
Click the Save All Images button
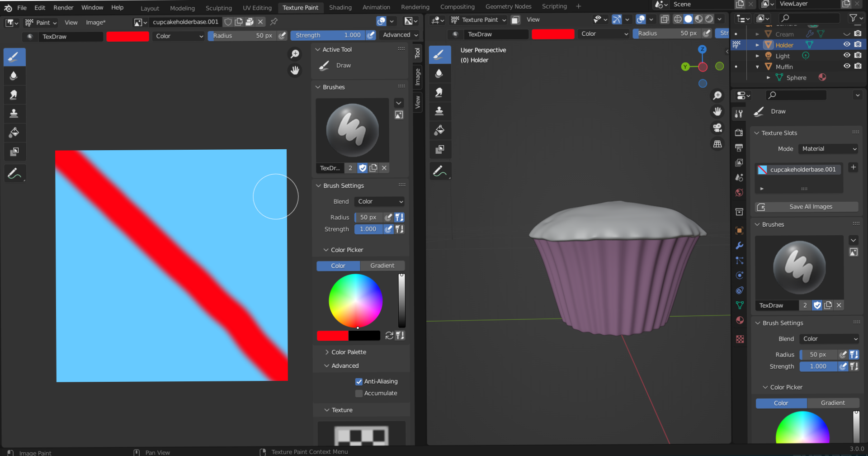pyautogui.click(x=807, y=207)
